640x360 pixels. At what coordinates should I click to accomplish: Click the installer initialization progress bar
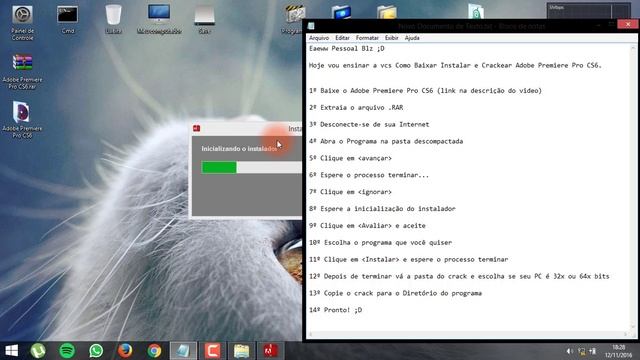251,167
